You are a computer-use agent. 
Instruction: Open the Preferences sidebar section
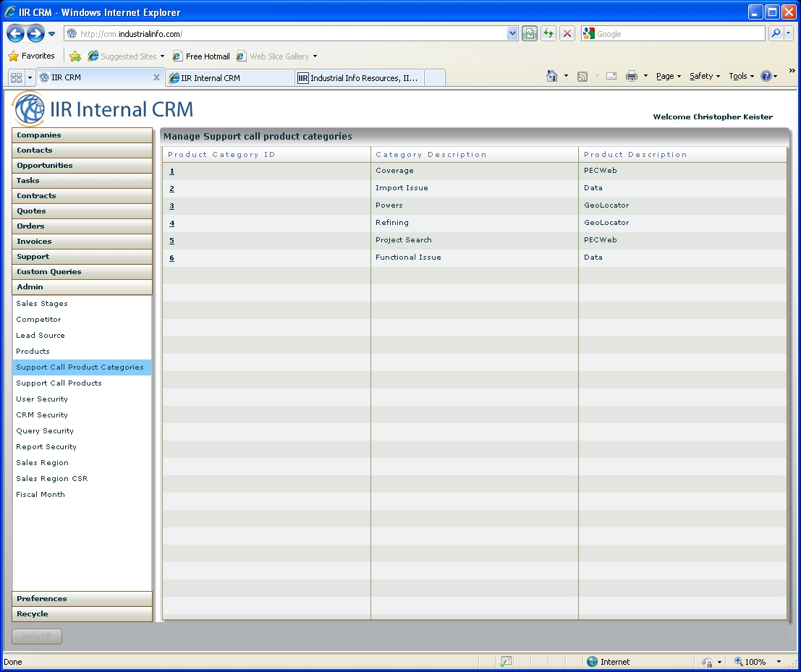coord(82,599)
